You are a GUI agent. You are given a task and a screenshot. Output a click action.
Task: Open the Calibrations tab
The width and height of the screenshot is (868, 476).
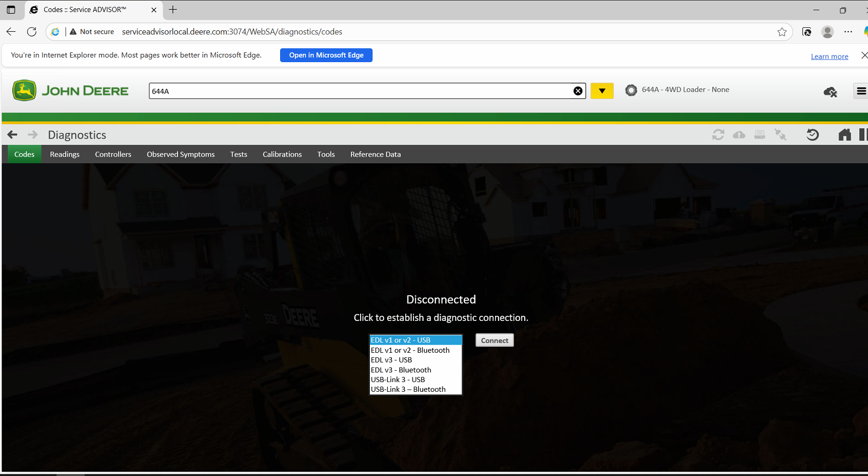pos(282,154)
